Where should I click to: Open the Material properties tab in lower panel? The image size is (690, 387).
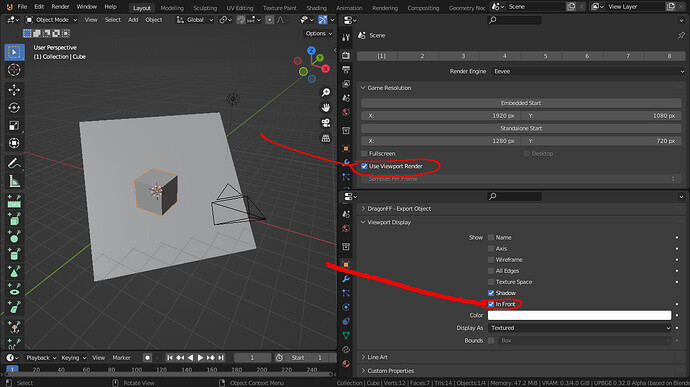pos(346,364)
